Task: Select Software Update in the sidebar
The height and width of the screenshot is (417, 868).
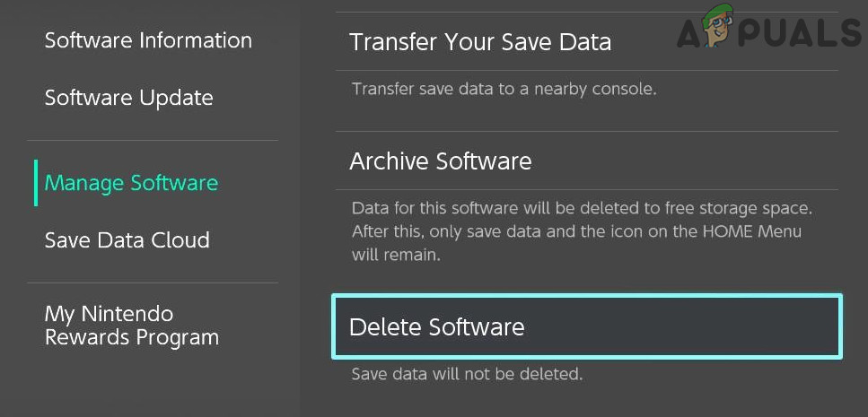Action: click(128, 98)
